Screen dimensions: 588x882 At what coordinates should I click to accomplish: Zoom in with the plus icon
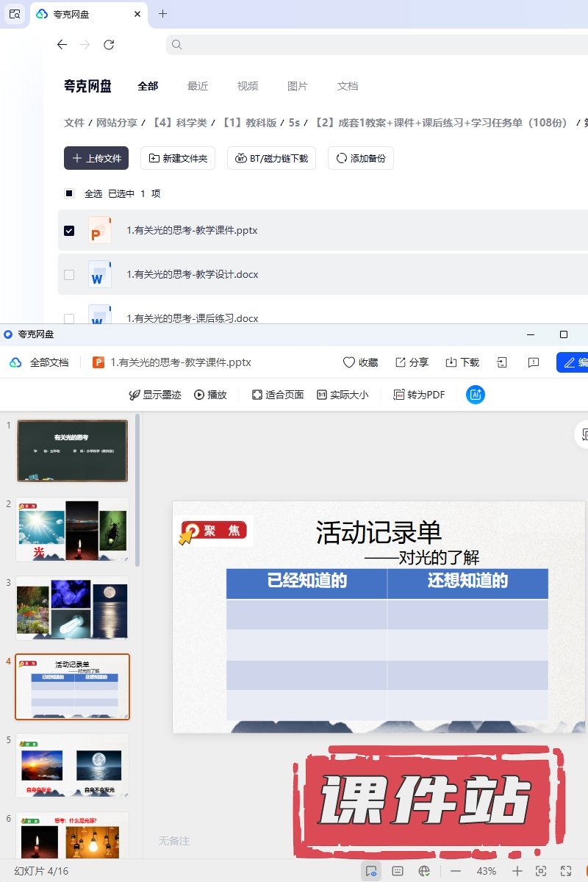tap(517, 871)
